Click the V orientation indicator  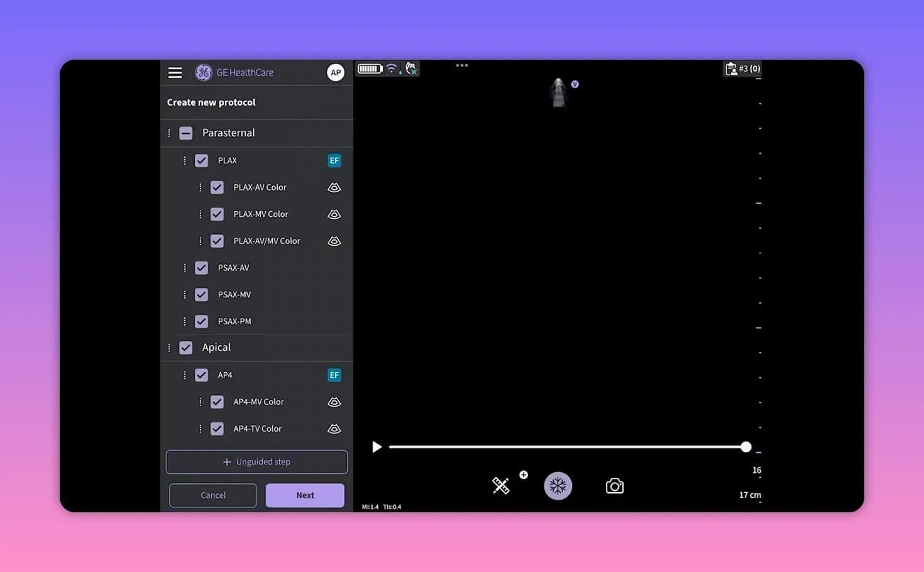click(575, 84)
